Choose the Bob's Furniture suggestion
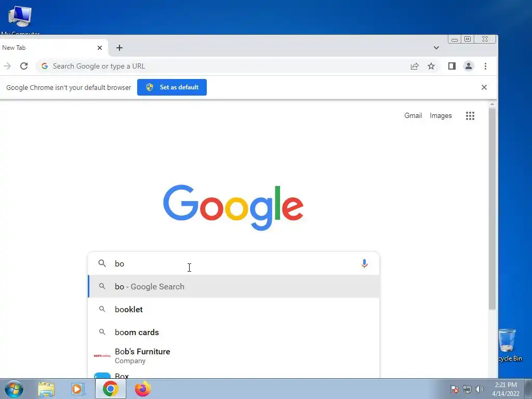 tap(234, 355)
